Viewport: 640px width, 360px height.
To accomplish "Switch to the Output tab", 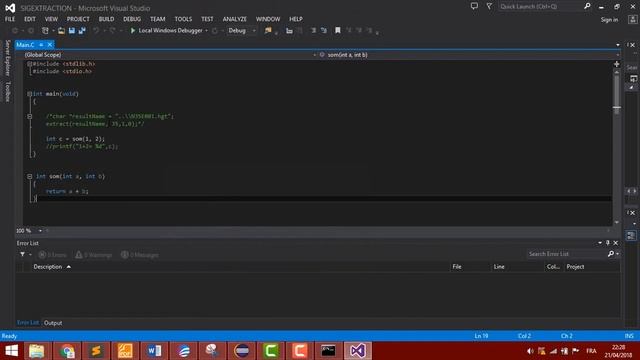I will point(53,323).
